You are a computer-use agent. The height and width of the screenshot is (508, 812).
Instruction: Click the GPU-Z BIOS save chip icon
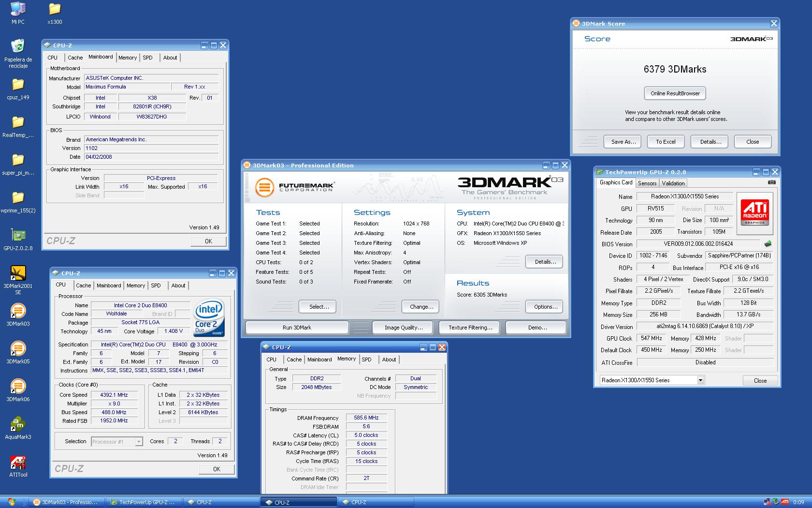point(768,244)
